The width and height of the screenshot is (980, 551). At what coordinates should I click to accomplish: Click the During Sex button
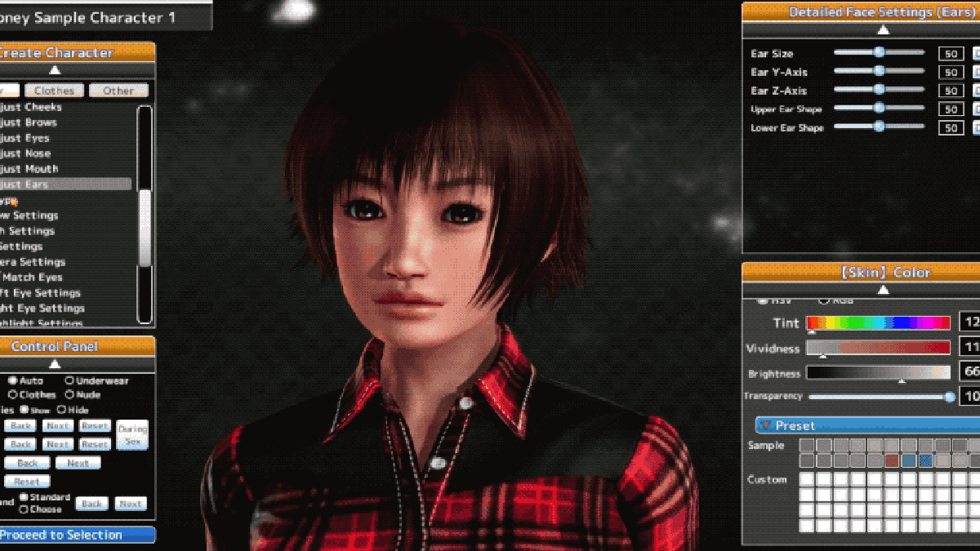click(x=132, y=434)
